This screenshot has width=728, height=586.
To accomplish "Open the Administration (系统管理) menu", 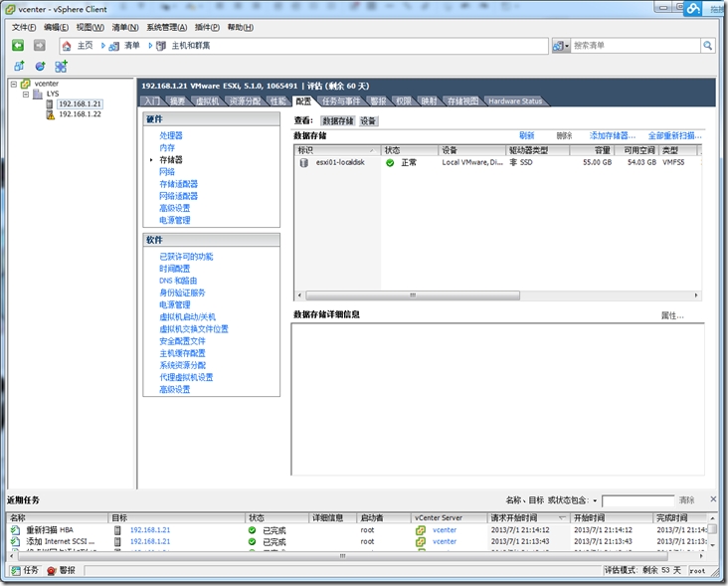I will 167,28.
